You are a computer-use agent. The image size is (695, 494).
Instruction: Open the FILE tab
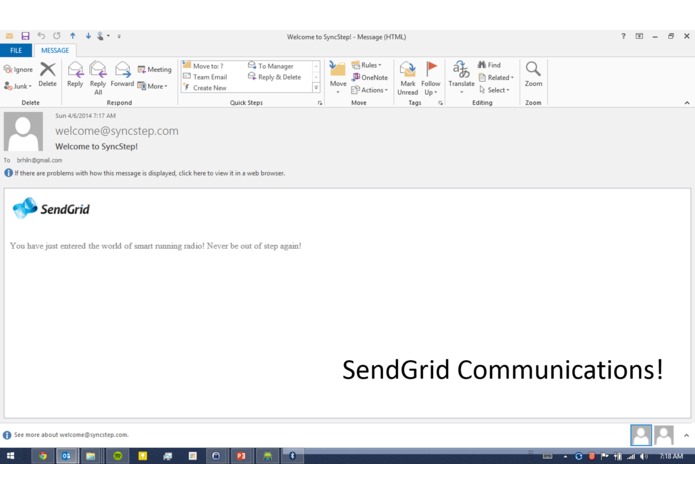point(16,50)
